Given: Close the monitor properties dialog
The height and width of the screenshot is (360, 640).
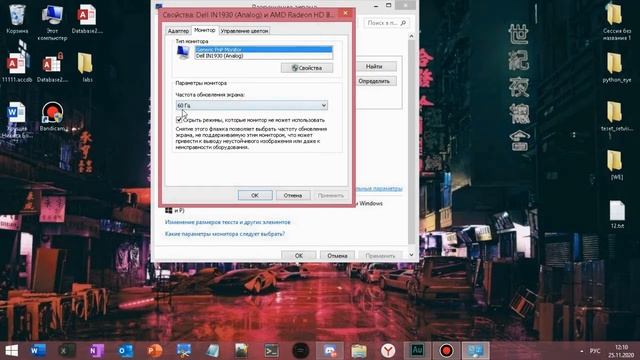Looking at the screenshot, I should click(x=345, y=13).
